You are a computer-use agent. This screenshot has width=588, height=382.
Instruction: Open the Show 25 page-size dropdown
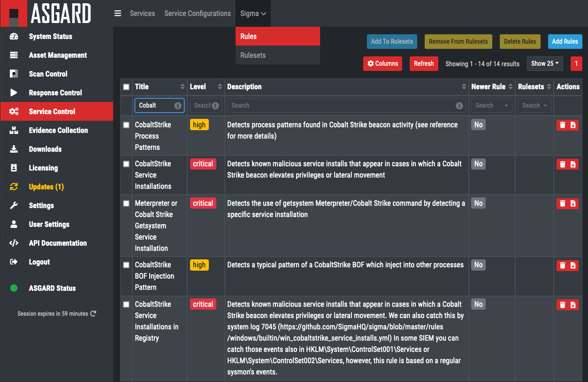coord(545,63)
